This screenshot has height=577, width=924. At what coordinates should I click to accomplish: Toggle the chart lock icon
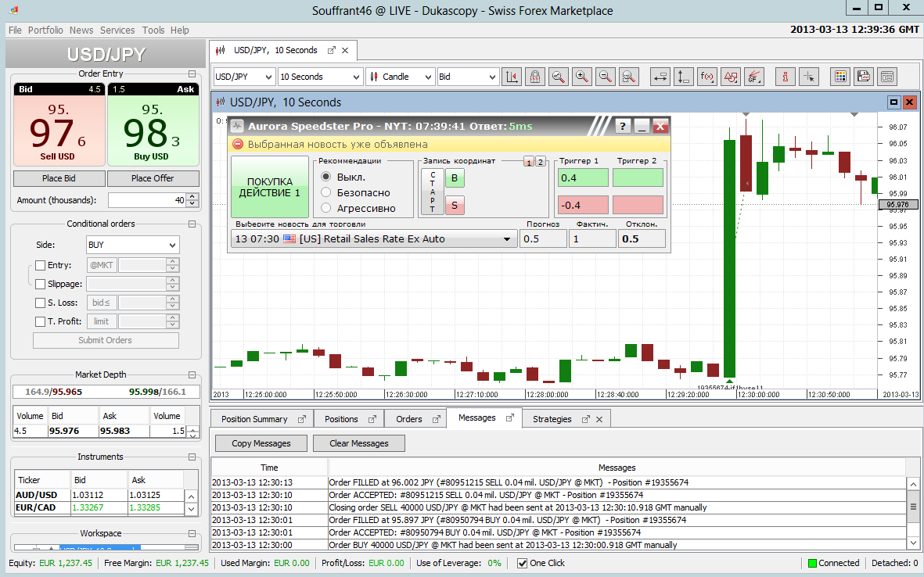pos(535,77)
